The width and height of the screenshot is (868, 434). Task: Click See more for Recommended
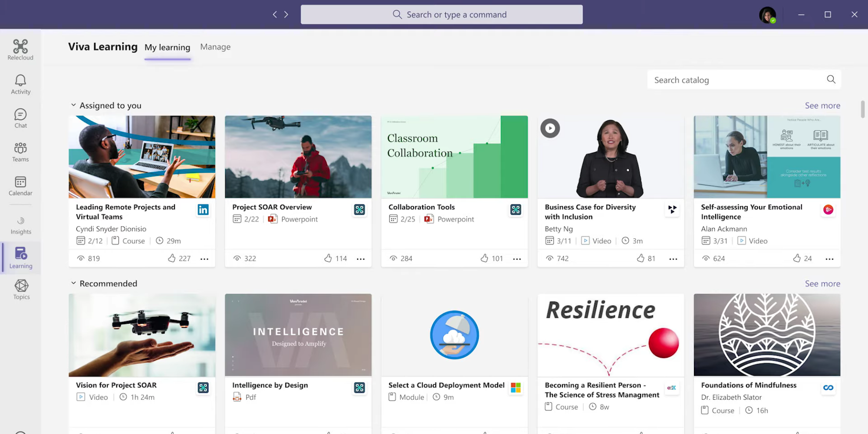(822, 283)
